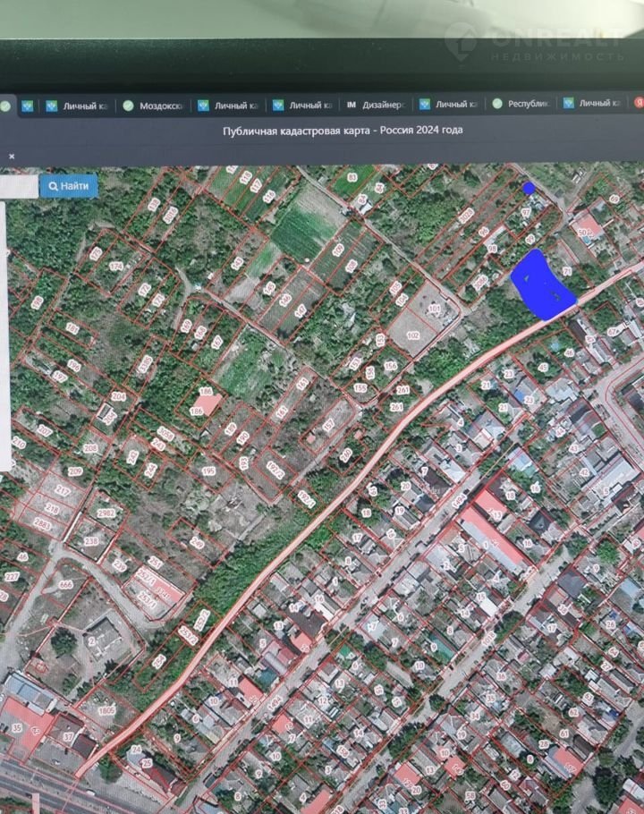Select the parcel numbered 502
The height and width of the screenshot is (814, 644).
[x=587, y=233]
